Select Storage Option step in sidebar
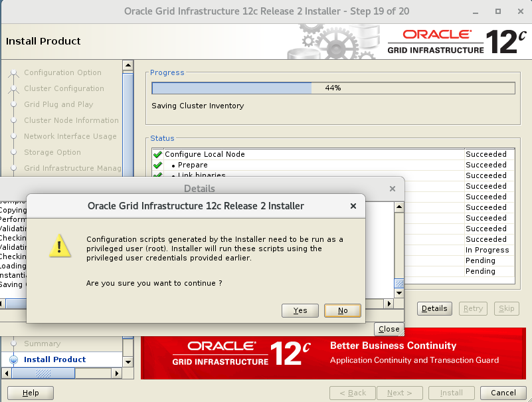Screen dimensions: 532x402 pyautogui.click(x=52, y=152)
